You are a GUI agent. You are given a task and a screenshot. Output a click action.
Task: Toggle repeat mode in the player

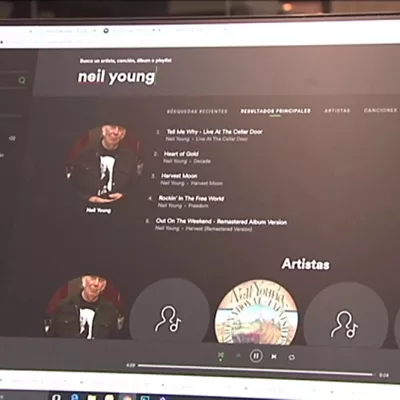(x=292, y=357)
